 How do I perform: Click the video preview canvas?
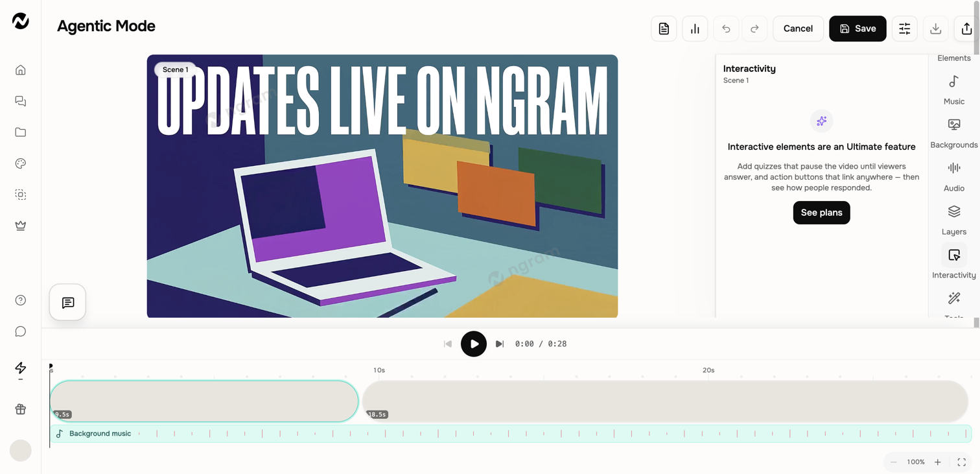[382, 186]
